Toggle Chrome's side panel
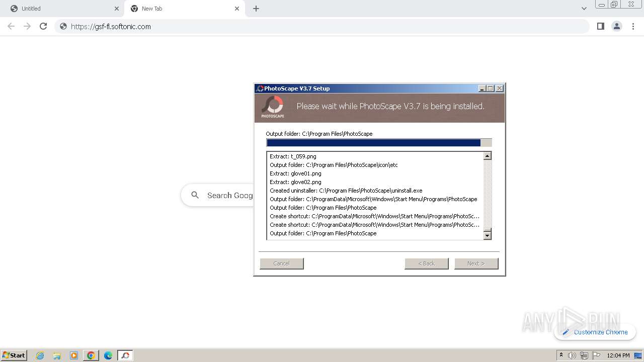Viewport: 644px width, 362px height. pos(600,26)
